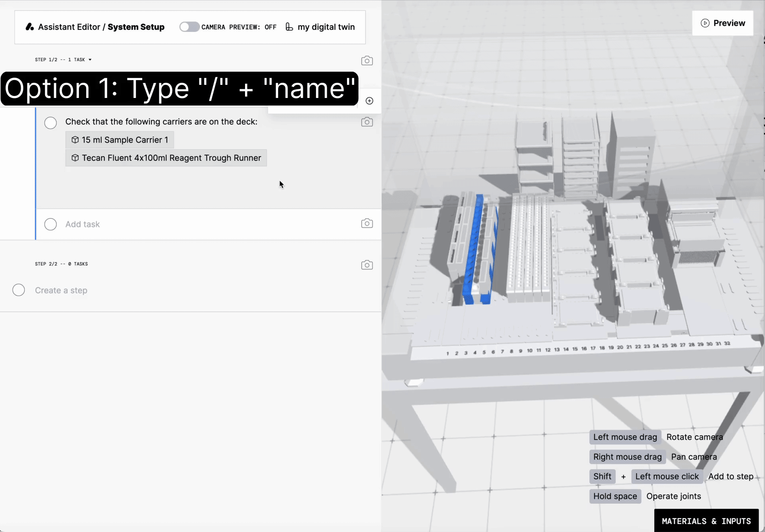This screenshot has width=765, height=532.
Task: Check the Add task radio button
Action: pos(51,224)
